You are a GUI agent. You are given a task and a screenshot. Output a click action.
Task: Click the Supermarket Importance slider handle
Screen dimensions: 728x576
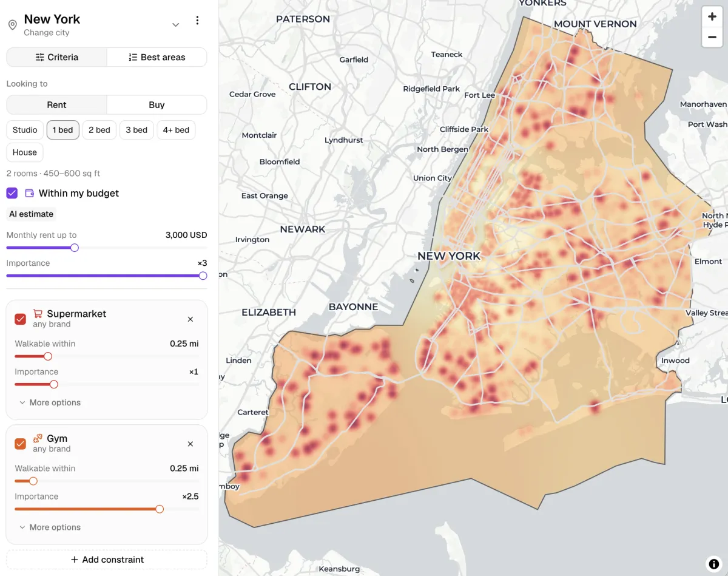(x=54, y=384)
